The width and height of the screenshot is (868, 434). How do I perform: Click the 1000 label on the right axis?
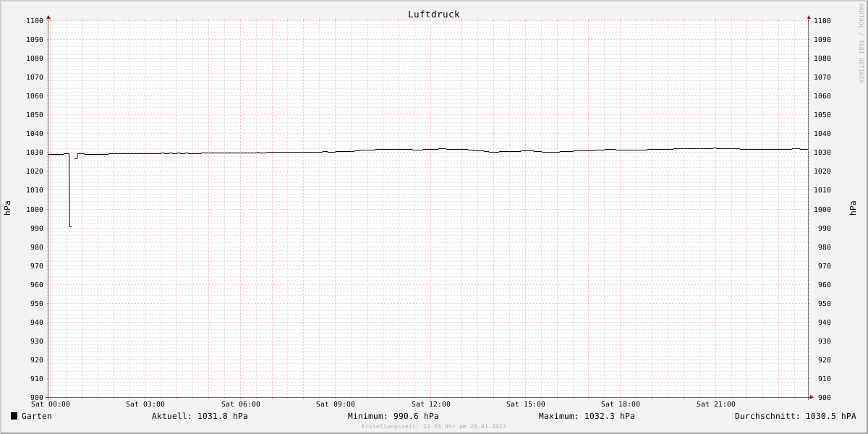(822, 210)
